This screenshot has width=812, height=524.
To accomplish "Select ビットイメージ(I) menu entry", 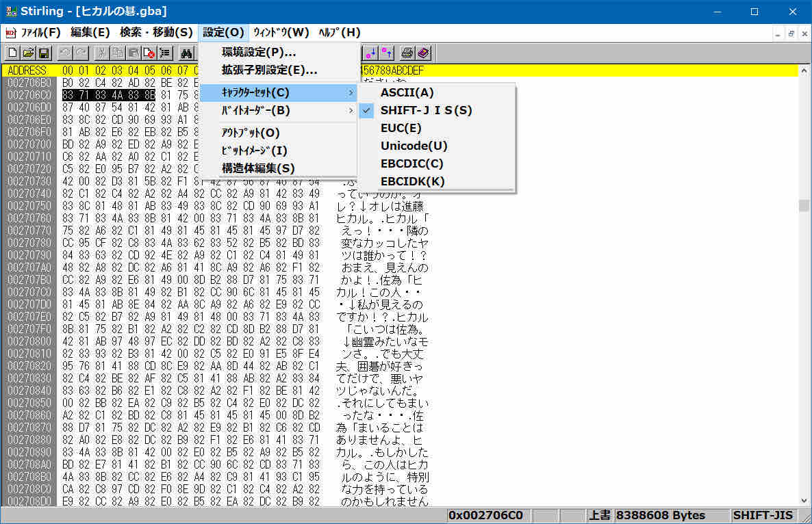I will pyautogui.click(x=279, y=150).
